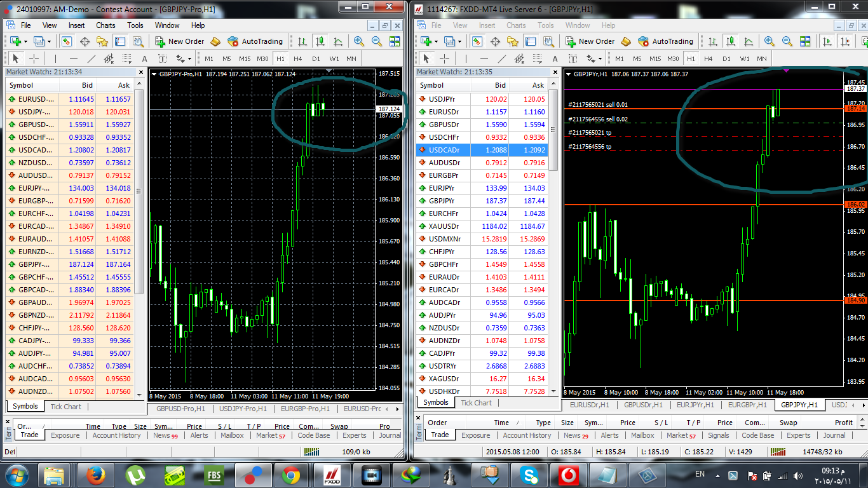Open New Order in FXDD-MT4 window

pyautogui.click(x=590, y=41)
